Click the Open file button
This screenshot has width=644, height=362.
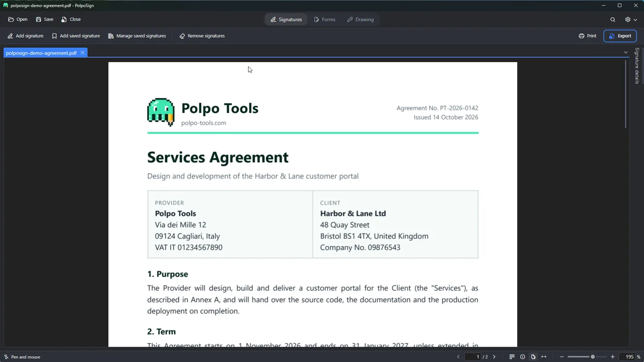[x=18, y=19]
